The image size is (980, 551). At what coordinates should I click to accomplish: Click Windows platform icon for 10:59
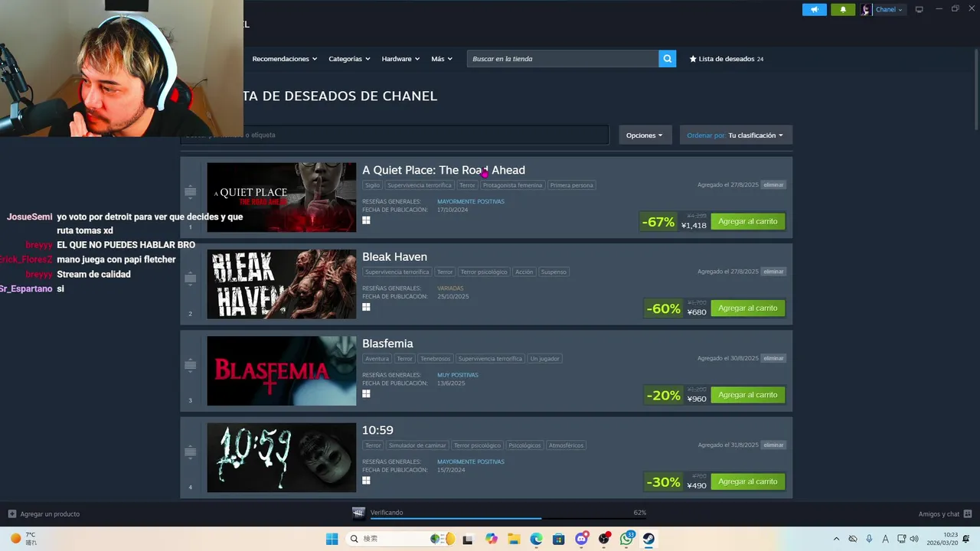pos(366,481)
